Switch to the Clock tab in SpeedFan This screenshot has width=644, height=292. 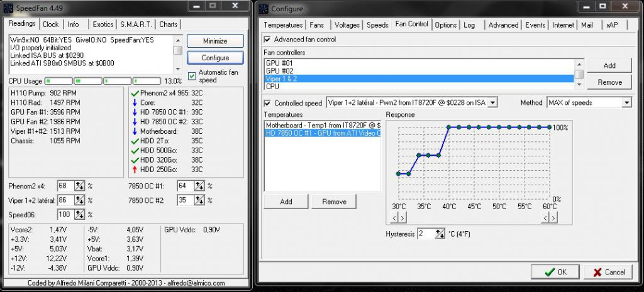tap(50, 24)
